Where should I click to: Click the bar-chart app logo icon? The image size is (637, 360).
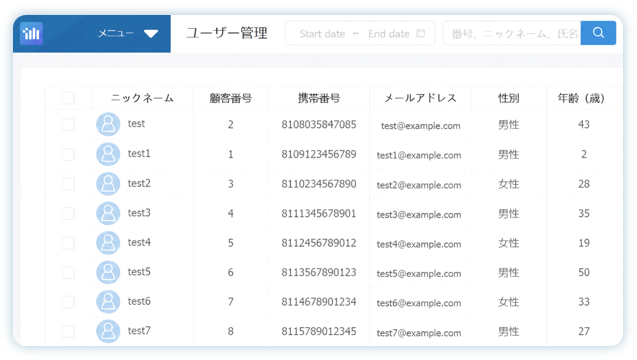tap(31, 33)
